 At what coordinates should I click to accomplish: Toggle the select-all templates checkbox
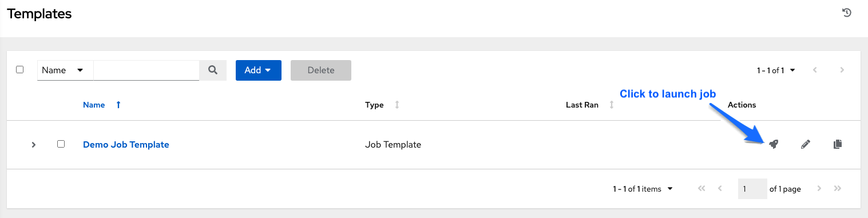pos(20,69)
